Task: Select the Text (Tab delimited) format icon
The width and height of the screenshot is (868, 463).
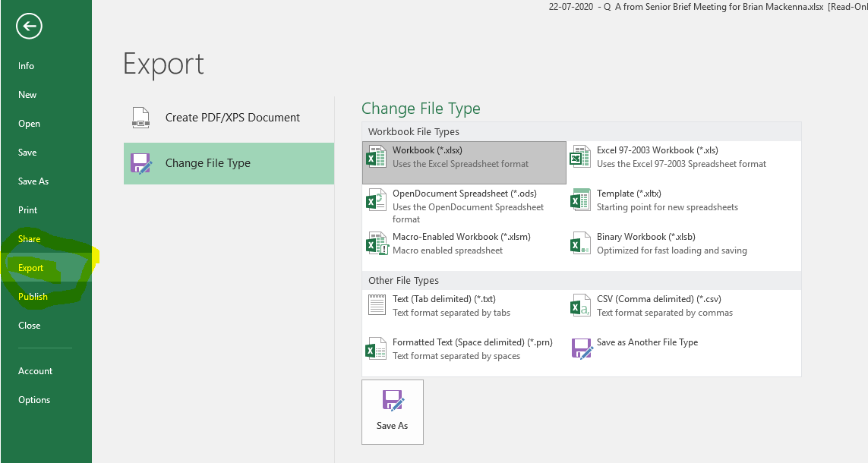Action: (376, 304)
